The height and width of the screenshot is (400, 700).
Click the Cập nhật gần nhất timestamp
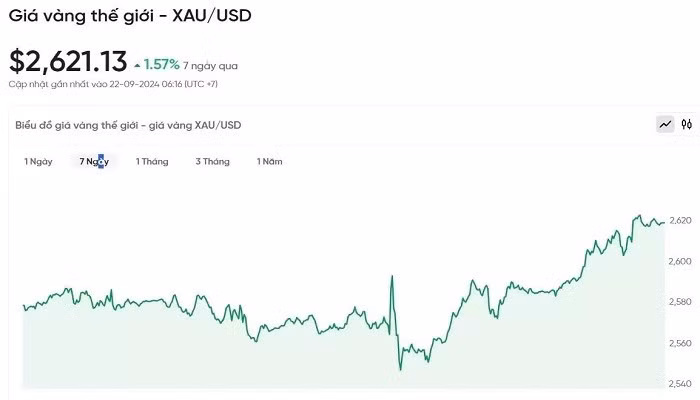coord(113,84)
